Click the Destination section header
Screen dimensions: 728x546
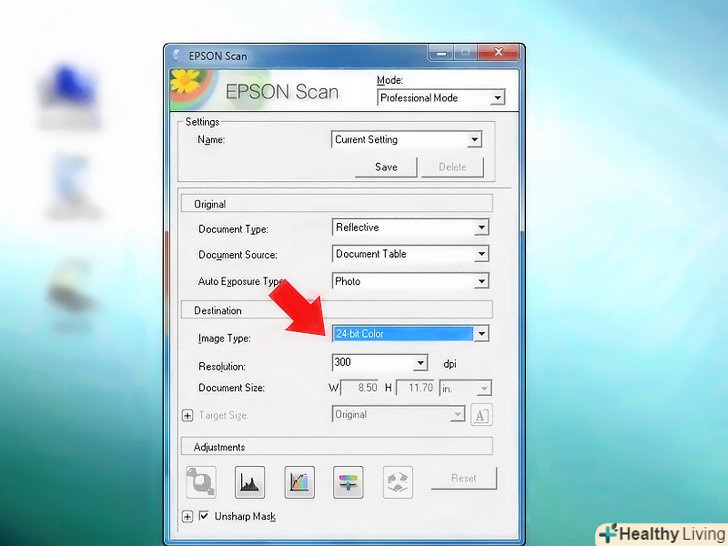coord(337,310)
